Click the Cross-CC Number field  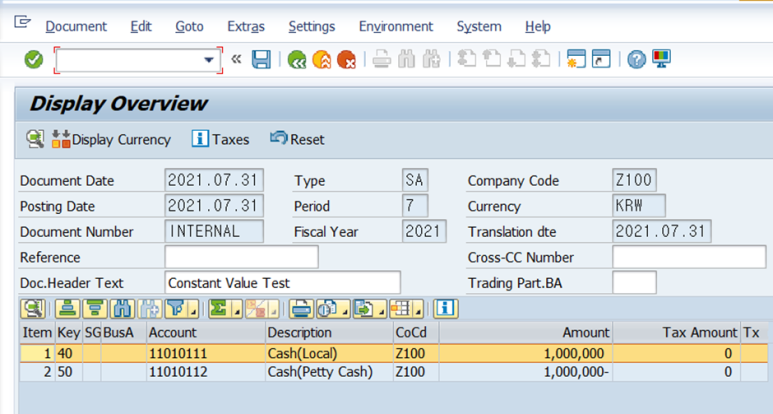point(689,257)
